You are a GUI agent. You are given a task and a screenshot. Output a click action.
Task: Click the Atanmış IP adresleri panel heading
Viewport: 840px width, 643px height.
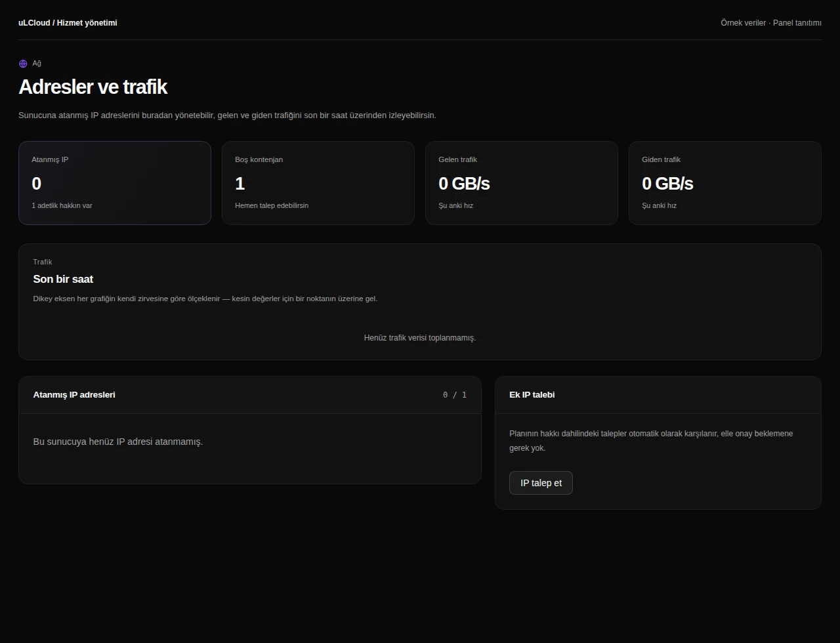click(x=74, y=395)
